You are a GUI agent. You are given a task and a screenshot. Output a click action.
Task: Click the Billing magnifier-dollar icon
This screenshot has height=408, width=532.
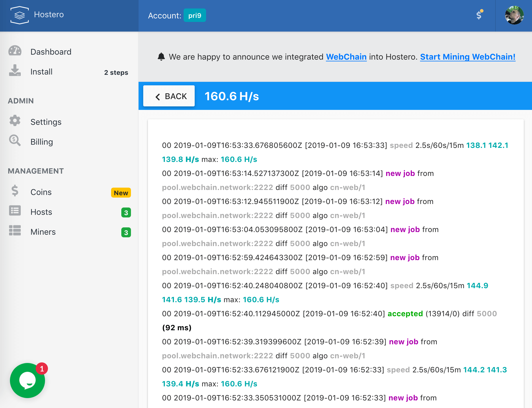point(15,141)
